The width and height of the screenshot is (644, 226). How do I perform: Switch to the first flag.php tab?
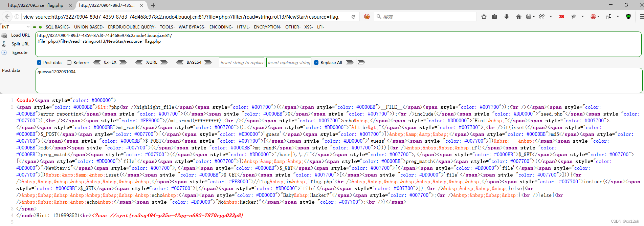pos(36,5)
